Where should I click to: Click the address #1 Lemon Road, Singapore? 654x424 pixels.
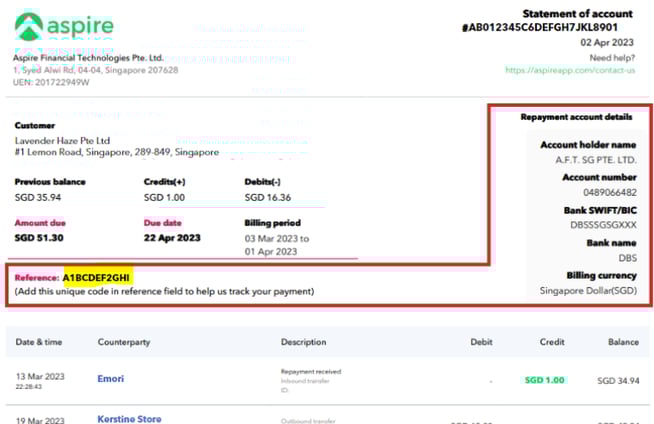[117, 152]
